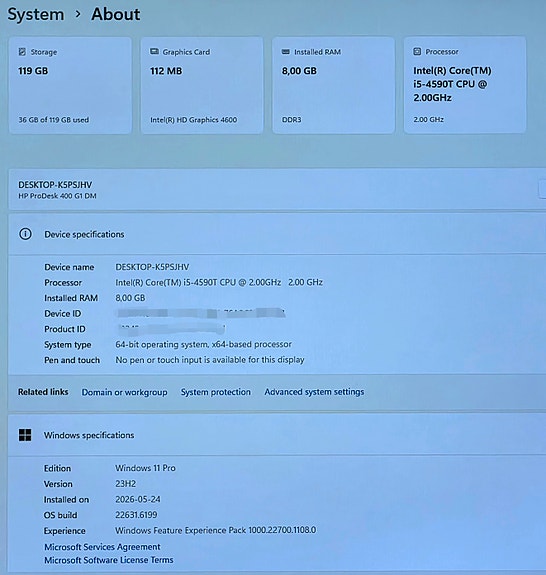Open the Processor i5-4590T card

tap(465, 85)
